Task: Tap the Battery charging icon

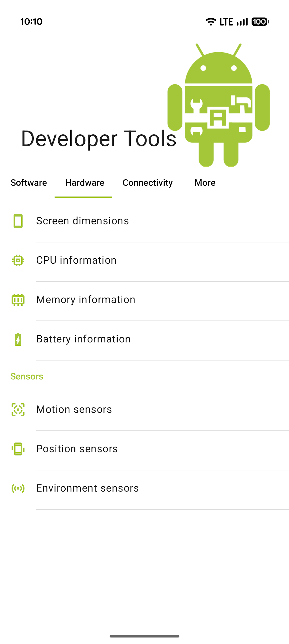Action: (18, 339)
